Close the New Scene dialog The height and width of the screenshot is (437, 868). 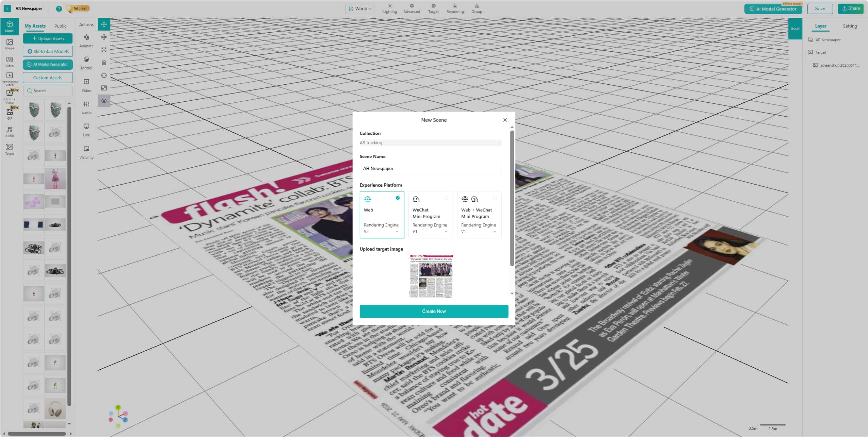click(505, 120)
